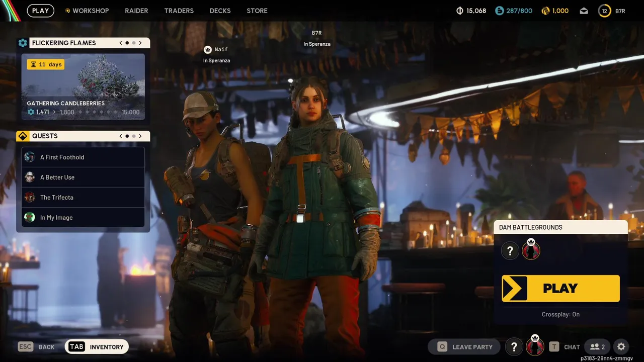Click the A First Foothold quest portrait icon
Viewport: 644px width, 362px height.
[30, 157]
